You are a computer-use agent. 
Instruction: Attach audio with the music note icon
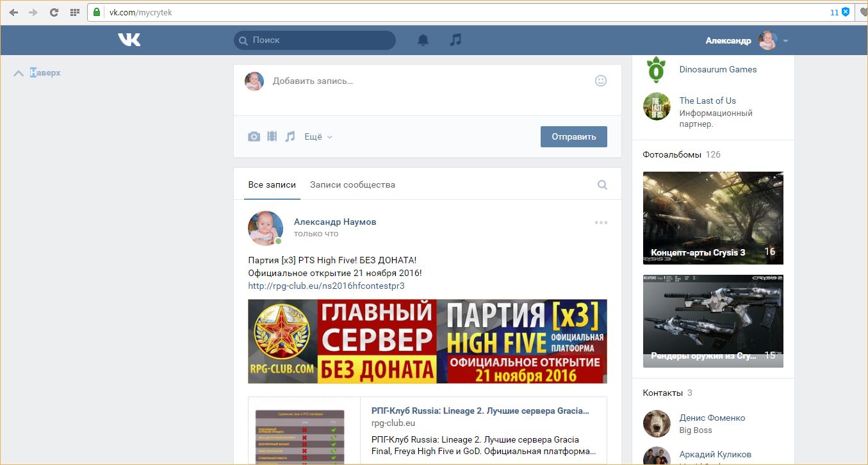(290, 136)
